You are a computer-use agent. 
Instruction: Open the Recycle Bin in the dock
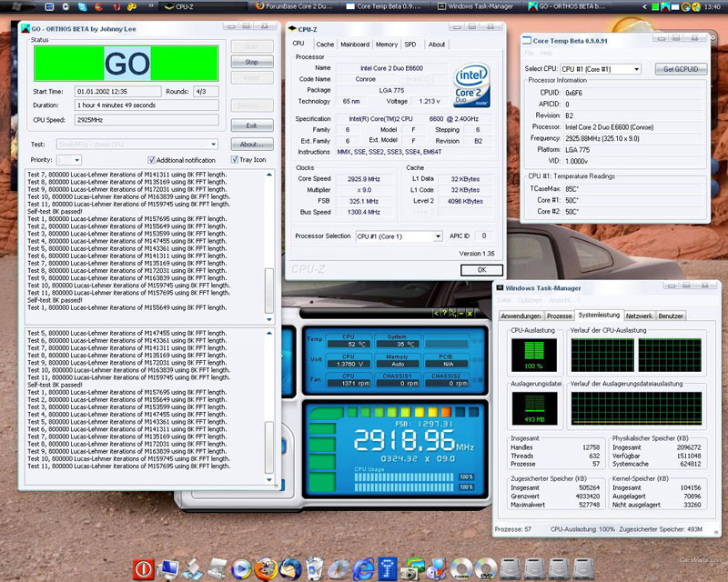pyautogui.click(x=314, y=568)
